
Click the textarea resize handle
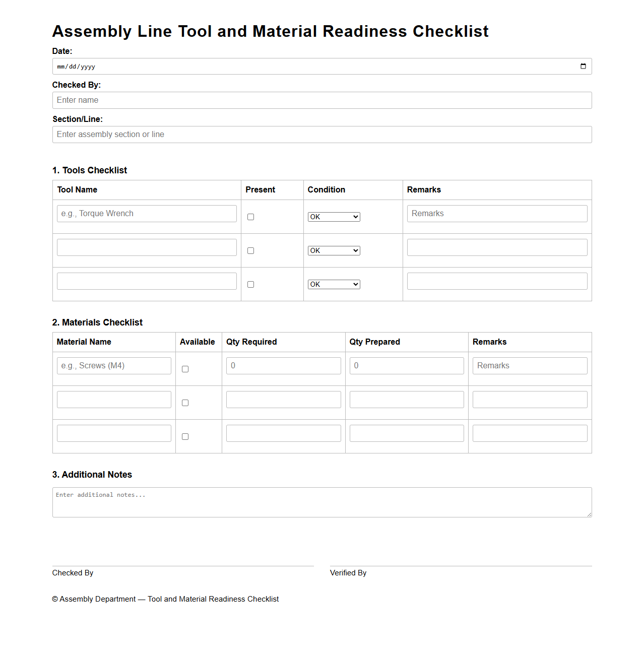589,514
